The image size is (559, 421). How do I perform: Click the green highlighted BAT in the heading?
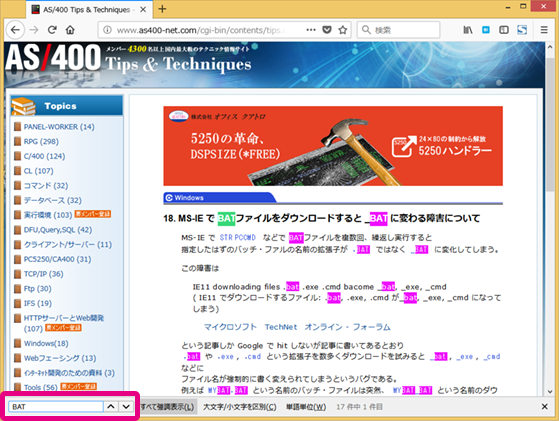226,218
